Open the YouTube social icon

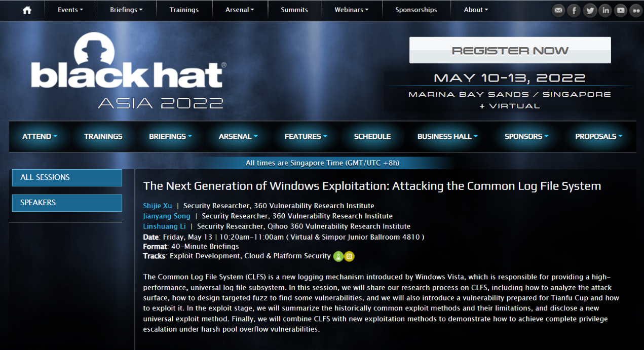pos(620,10)
